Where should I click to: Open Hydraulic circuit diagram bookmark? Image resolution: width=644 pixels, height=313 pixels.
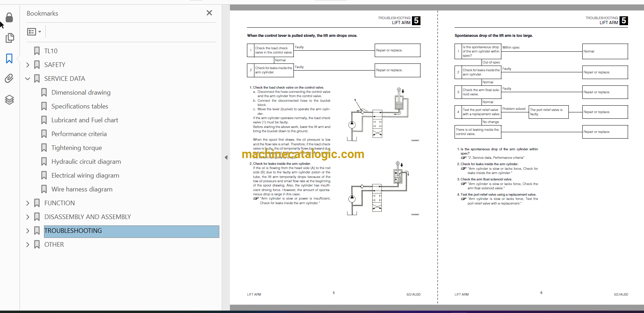[86, 162]
